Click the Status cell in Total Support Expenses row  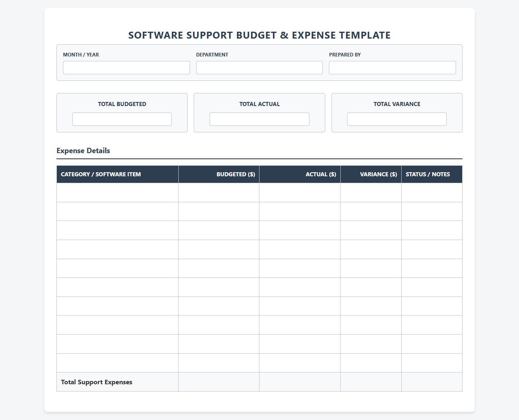point(432,382)
